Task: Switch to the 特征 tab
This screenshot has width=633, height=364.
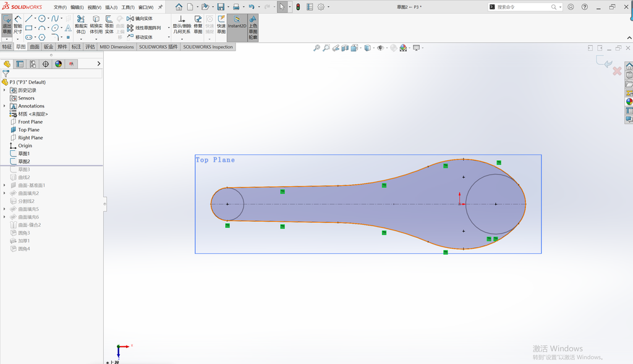Action: (x=7, y=47)
